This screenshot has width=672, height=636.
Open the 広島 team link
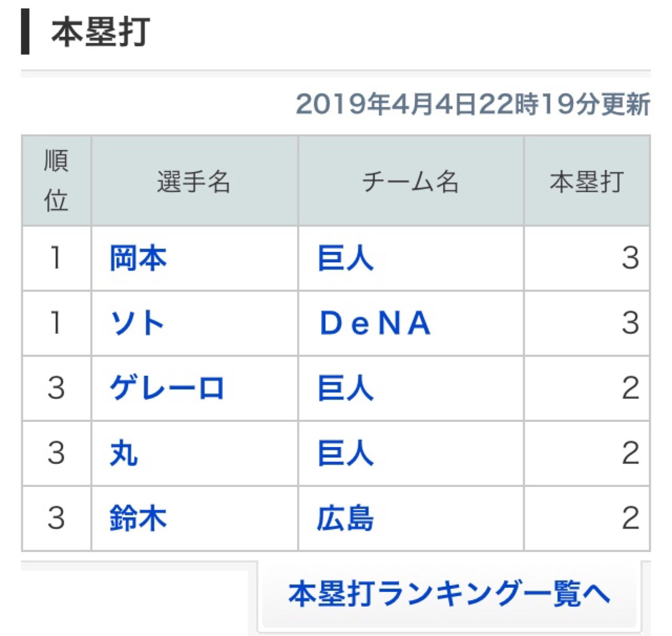pyautogui.click(x=345, y=518)
